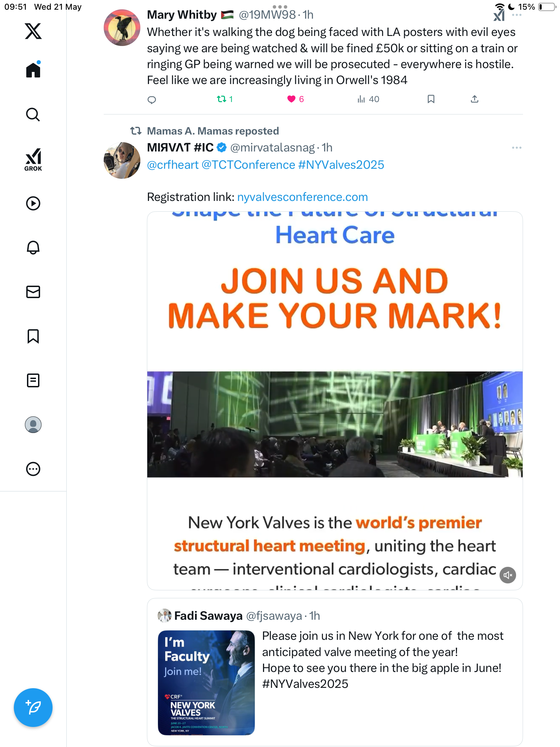This screenshot has width=560, height=747.
Task: Open the sidebar Bookmarks icon
Action: click(33, 336)
